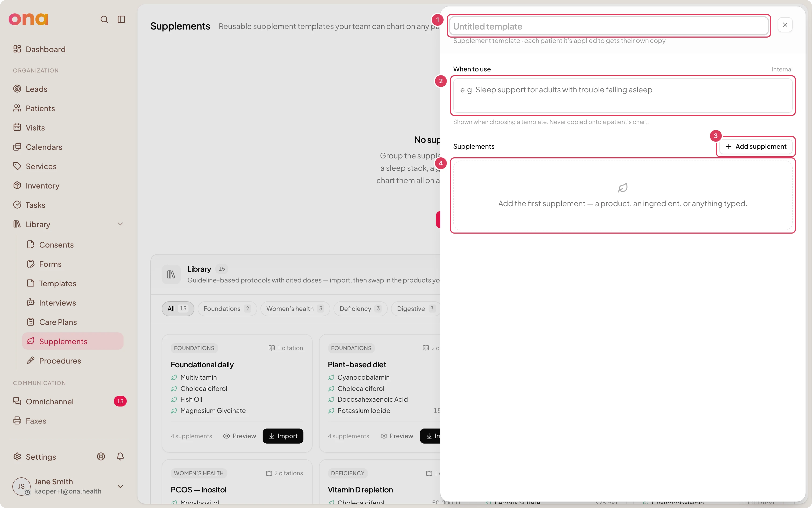Filter library by Digestive
812x508 pixels.
tap(416, 309)
